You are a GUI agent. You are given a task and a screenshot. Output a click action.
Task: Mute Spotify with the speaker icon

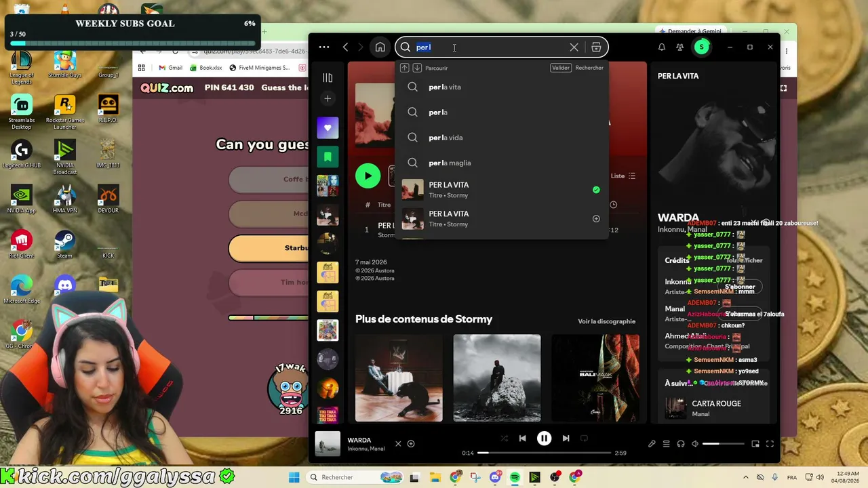pyautogui.click(x=695, y=444)
